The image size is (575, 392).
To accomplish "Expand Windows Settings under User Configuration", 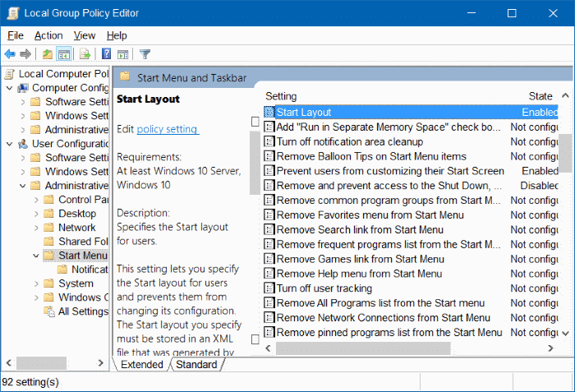I will 23,172.
